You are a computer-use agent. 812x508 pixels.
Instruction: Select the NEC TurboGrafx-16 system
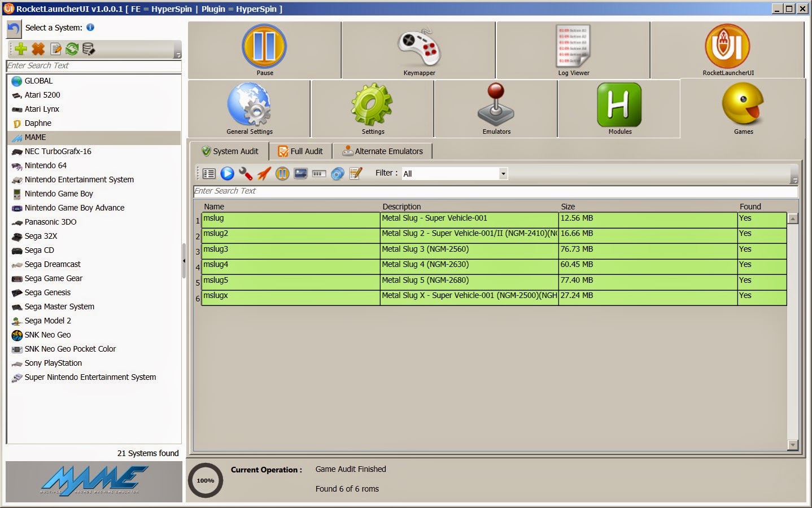94,152
